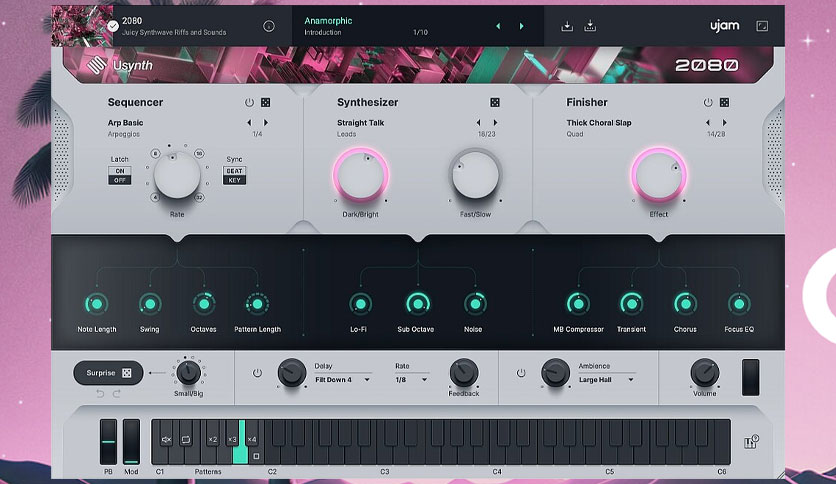Click the ujam logo
Image resolution: width=836 pixels, height=484 pixels.
point(725,26)
